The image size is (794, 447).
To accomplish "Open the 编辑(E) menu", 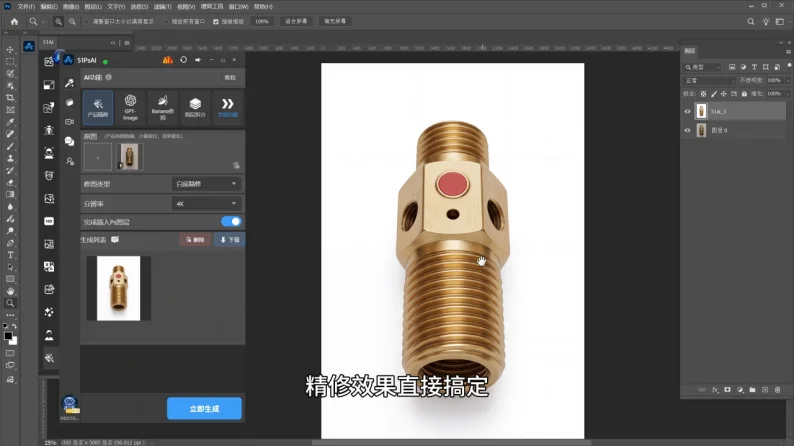I will [x=49, y=7].
